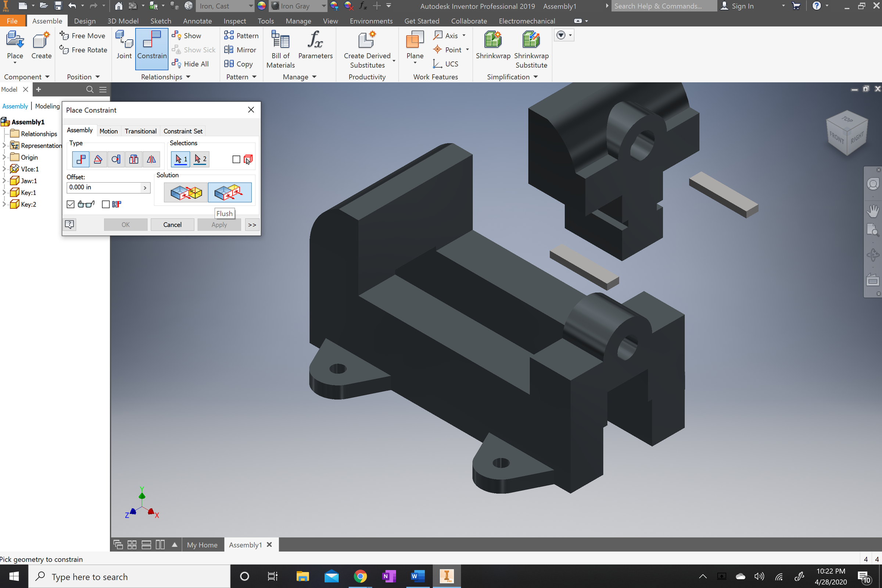Select the Tangent constraint type icon
Viewport: 882px width, 588px height.
pyautogui.click(x=116, y=159)
